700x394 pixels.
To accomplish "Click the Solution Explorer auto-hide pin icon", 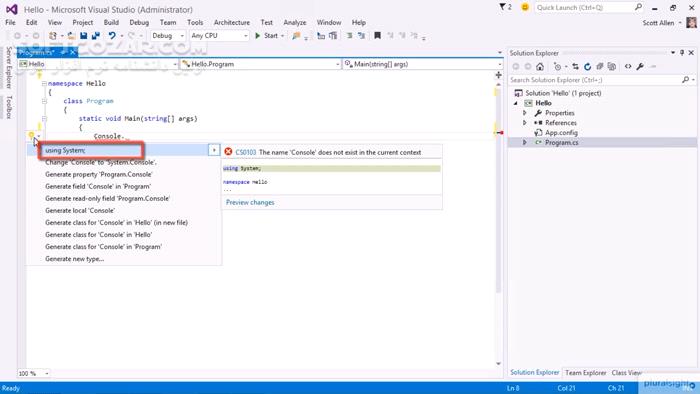I will (x=682, y=53).
